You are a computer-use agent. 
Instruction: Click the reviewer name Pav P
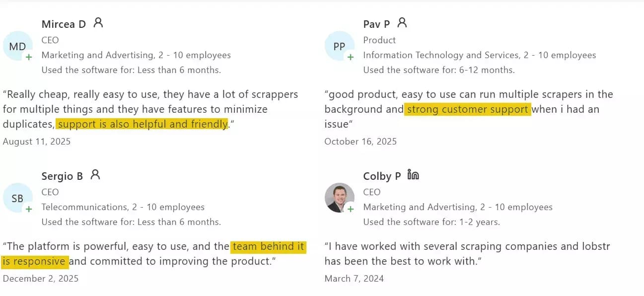[x=376, y=24]
